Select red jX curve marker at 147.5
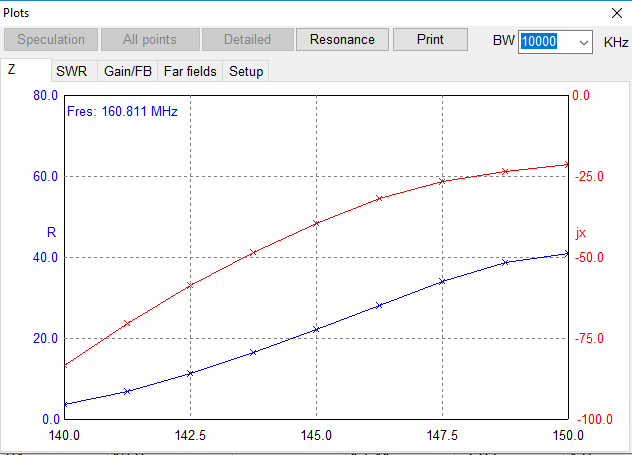This screenshot has height=455, width=632. click(x=442, y=181)
